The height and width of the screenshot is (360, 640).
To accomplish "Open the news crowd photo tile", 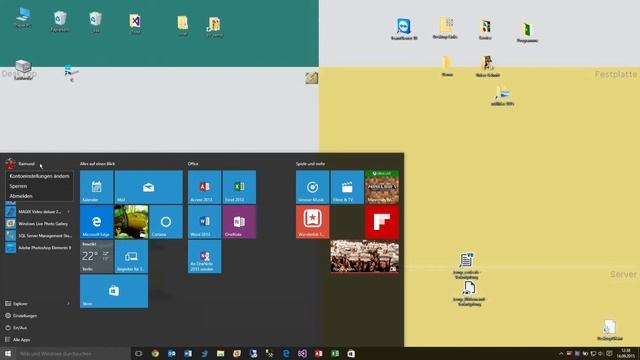I will click(364, 256).
